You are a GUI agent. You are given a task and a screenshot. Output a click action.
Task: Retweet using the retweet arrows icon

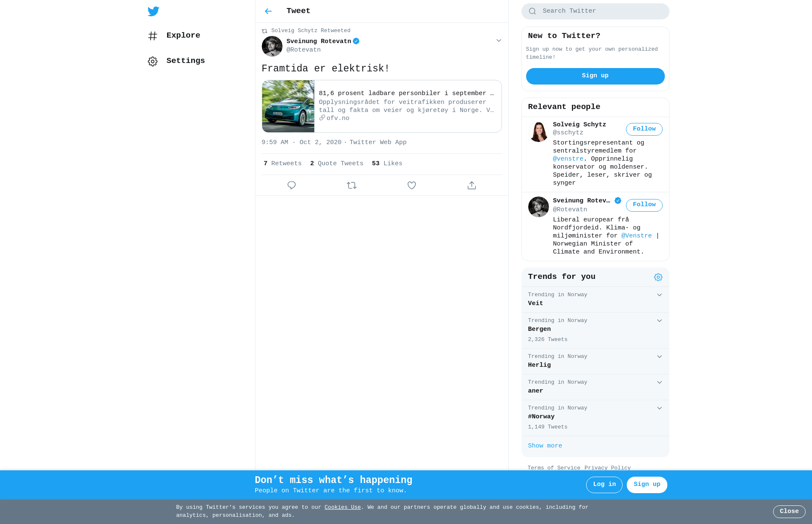[x=351, y=186]
